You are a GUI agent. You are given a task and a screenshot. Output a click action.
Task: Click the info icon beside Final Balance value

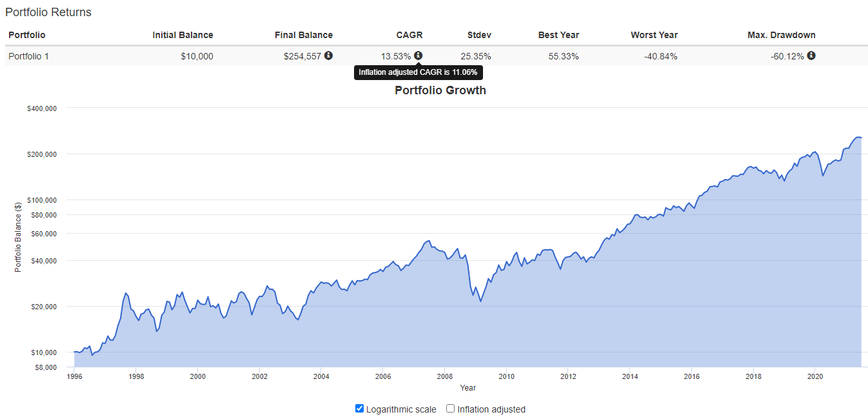pyautogui.click(x=328, y=56)
